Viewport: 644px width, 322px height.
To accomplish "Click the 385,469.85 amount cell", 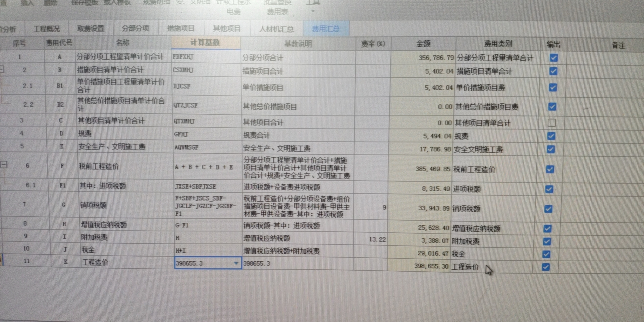I will pyautogui.click(x=420, y=169).
